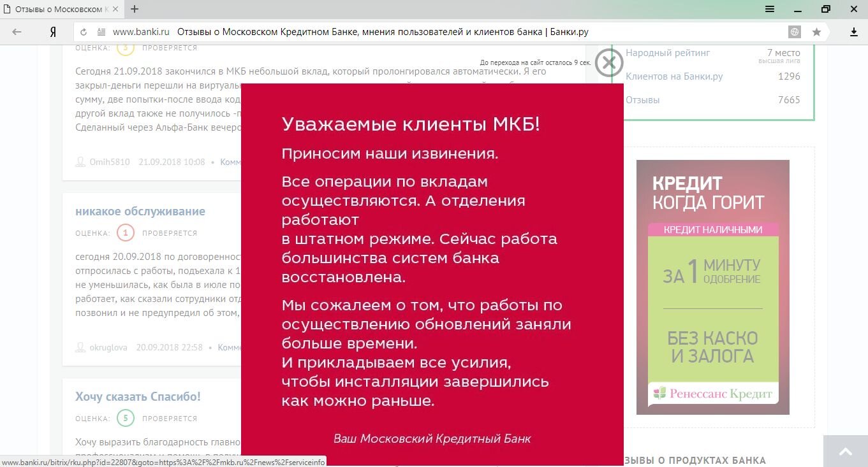Go back using browser back arrow
This screenshot has height=467, width=868.
click(x=17, y=32)
